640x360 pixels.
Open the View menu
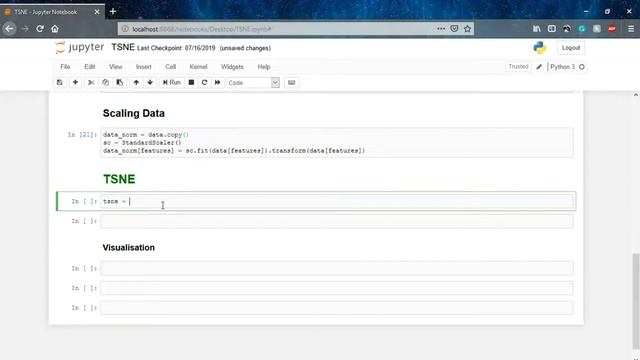(116, 67)
